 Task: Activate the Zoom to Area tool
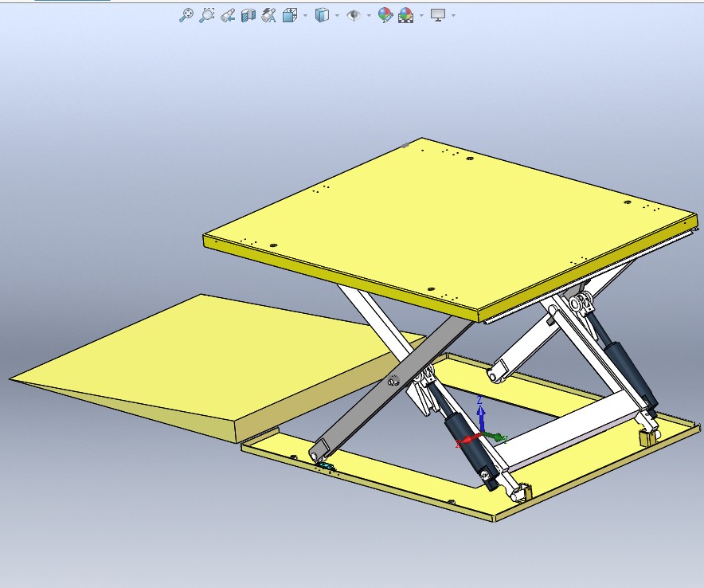206,14
